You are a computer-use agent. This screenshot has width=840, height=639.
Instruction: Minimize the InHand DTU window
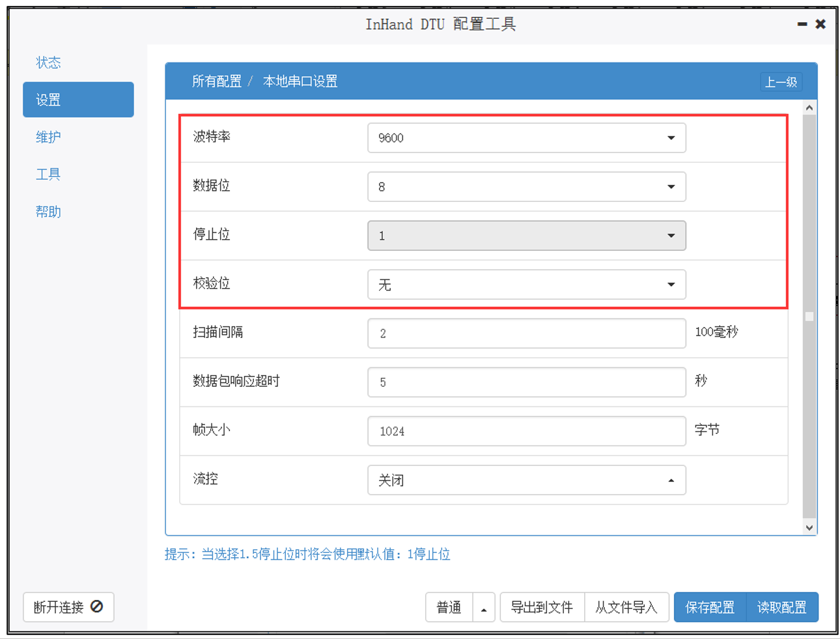(x=802, y=24)
